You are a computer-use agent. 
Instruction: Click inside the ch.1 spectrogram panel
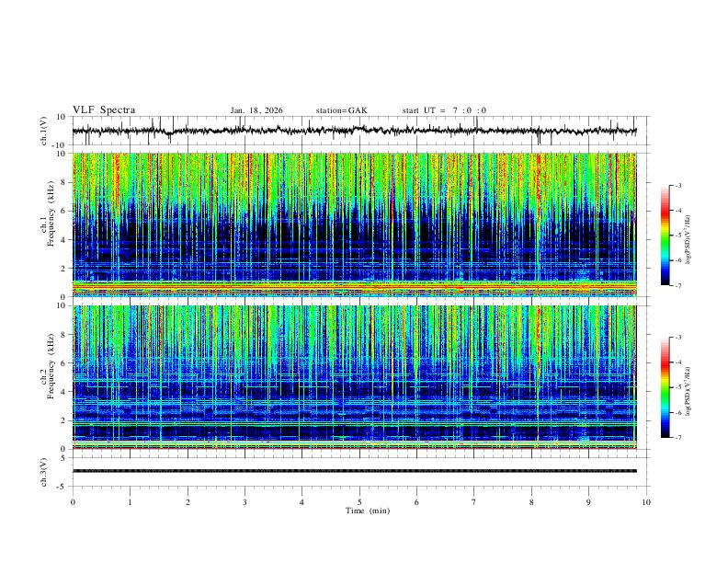click(x=354, y=224)
